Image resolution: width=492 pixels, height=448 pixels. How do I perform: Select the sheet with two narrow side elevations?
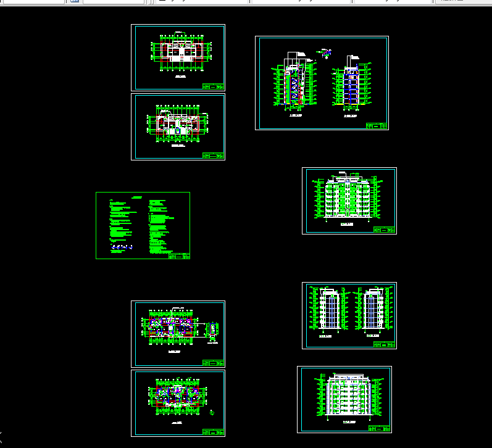349,315
